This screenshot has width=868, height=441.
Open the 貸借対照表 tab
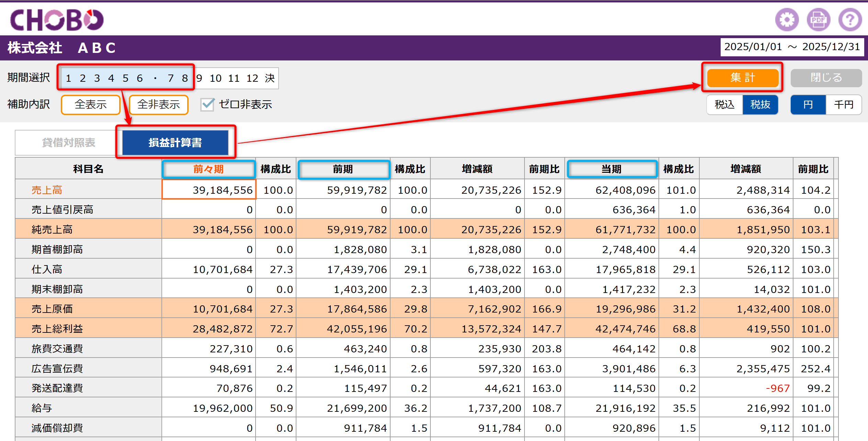click(x=68, y=143)
